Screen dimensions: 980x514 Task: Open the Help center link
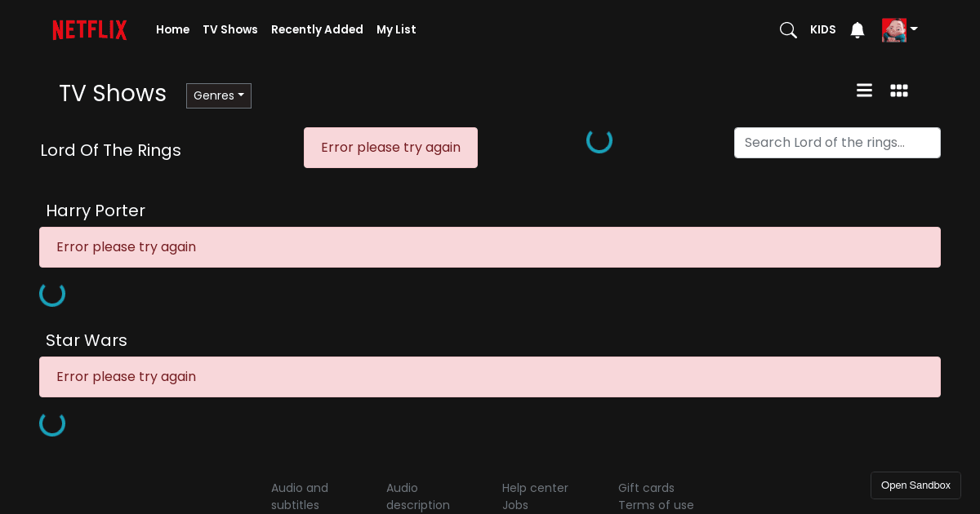click(535, 488)
